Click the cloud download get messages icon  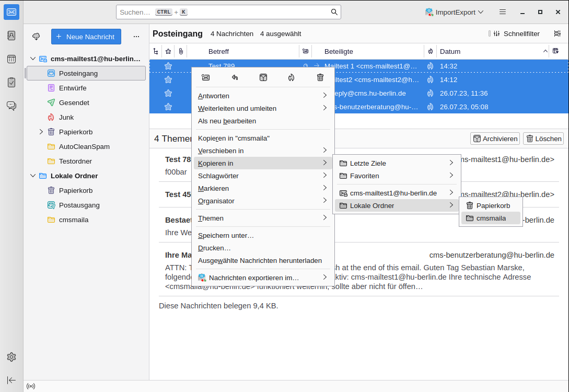[36, 37]
